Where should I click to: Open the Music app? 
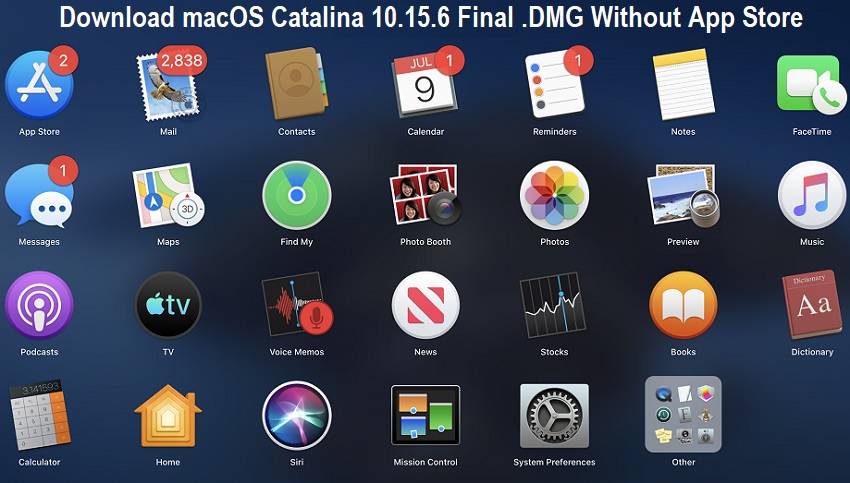[x=812, y=195]
